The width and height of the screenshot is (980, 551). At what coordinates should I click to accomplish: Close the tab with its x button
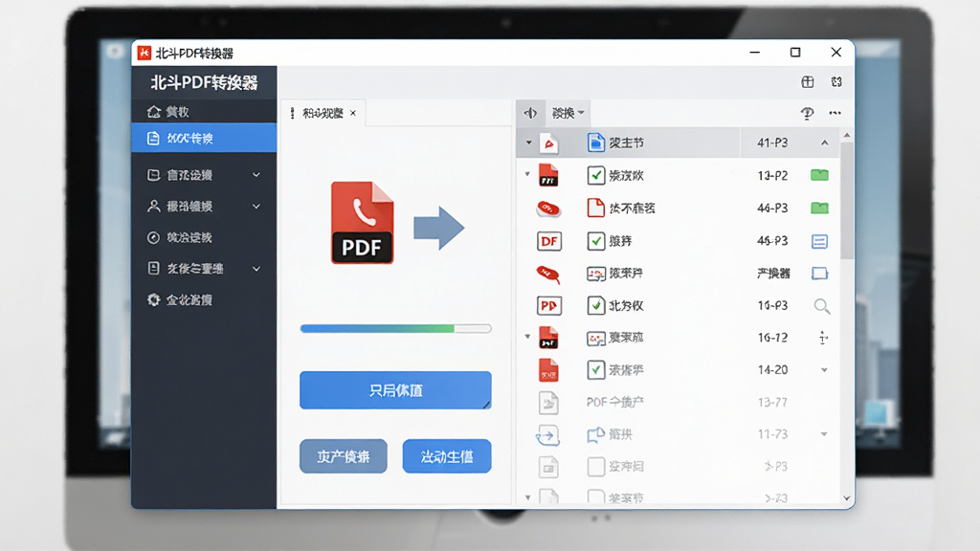pyautogui.click(x=353, y=113)
